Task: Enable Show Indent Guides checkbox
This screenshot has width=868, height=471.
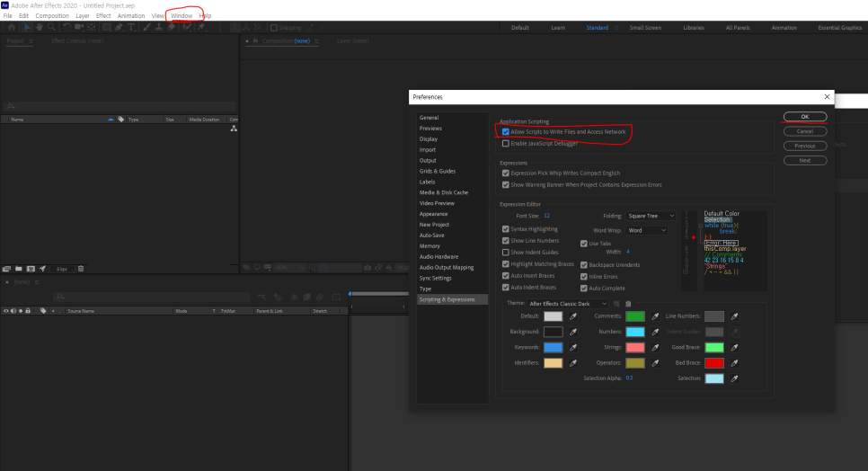Action: pyautogui.click(x=505, y=253)
